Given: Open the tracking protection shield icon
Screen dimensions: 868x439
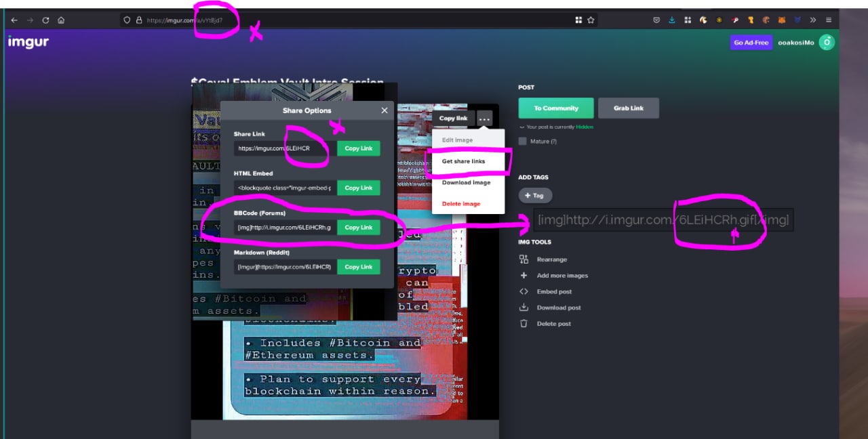Looking at the screenshot, I should coord(127,20).
